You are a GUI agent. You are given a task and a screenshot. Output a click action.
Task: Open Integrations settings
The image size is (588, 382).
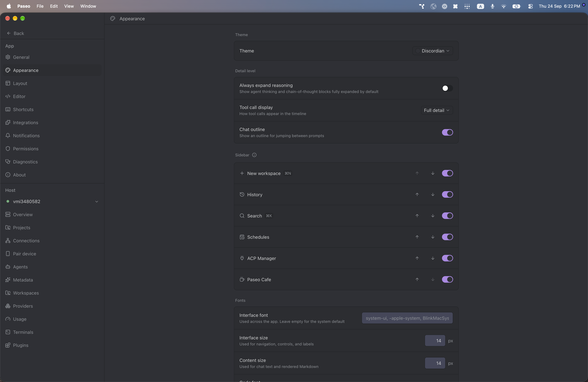pyautogui.click(x=52, y=123)
